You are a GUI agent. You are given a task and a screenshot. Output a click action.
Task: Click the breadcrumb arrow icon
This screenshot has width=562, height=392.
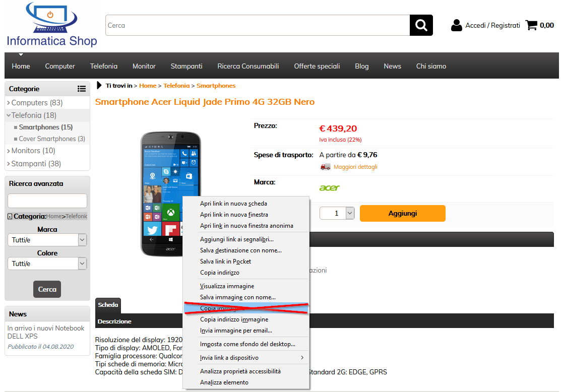point(99,85)
